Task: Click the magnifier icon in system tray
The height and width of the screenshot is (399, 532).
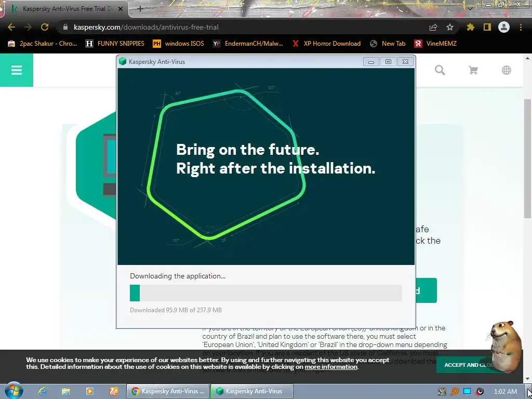Action: tap(454, 392)
